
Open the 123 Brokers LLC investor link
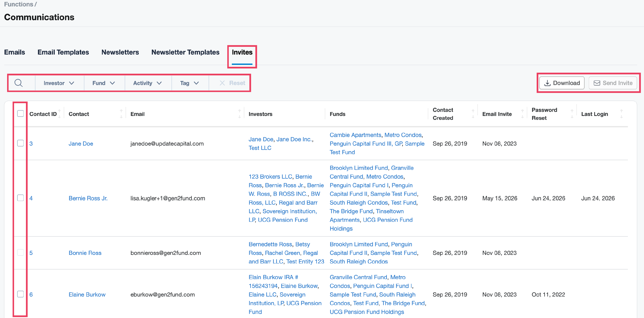(270, 176)
